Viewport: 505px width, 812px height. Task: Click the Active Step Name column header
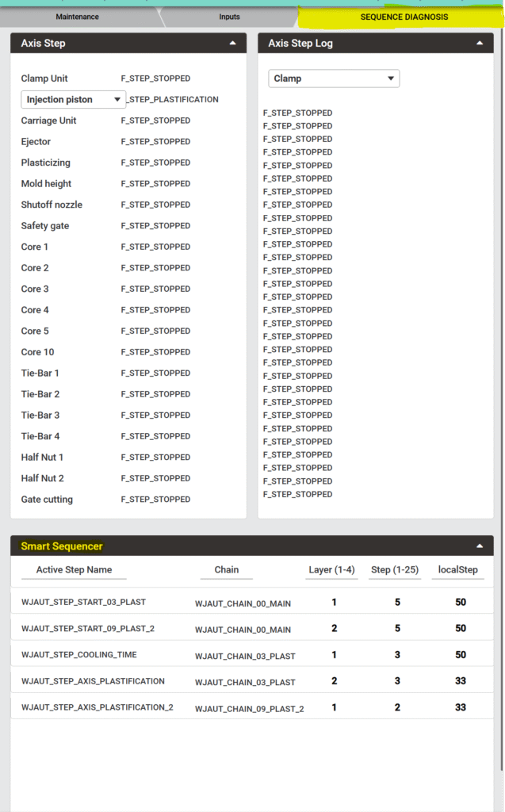point(74,570)
